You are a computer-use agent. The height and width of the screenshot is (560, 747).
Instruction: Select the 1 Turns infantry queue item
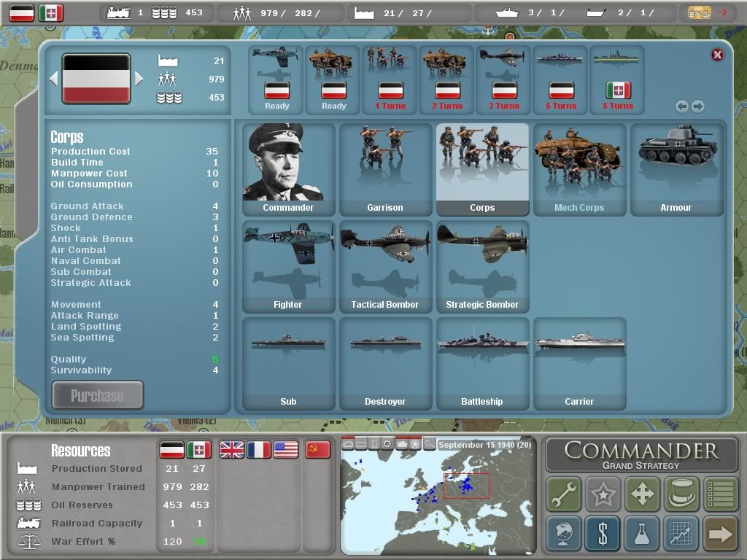390,79
